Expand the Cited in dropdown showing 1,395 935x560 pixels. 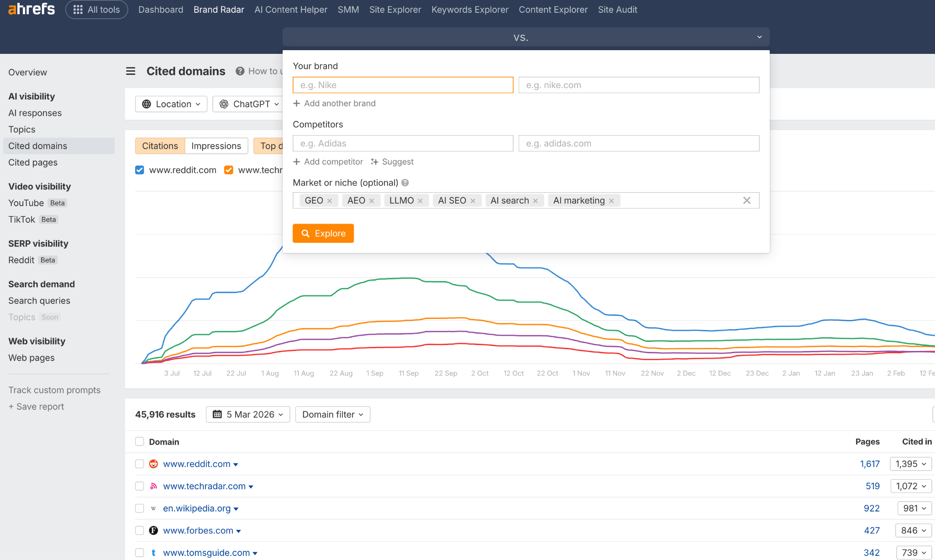pyautogui.click(x=910, y=464)
